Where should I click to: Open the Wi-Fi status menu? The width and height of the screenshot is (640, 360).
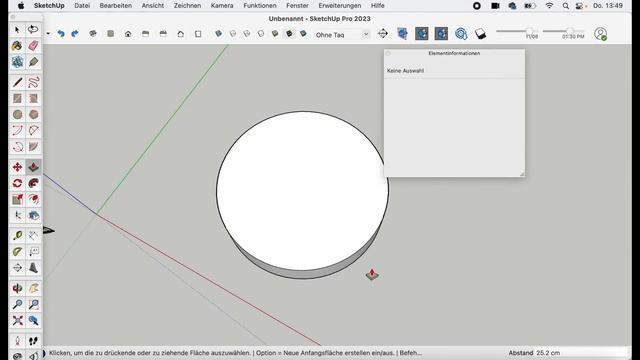pos(549,6)
